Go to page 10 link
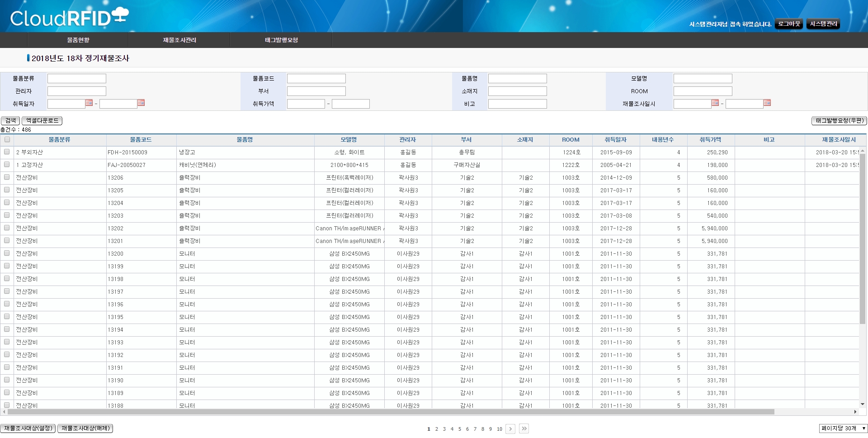This screenshot has width=868, height=438. [x=500, y=429]
